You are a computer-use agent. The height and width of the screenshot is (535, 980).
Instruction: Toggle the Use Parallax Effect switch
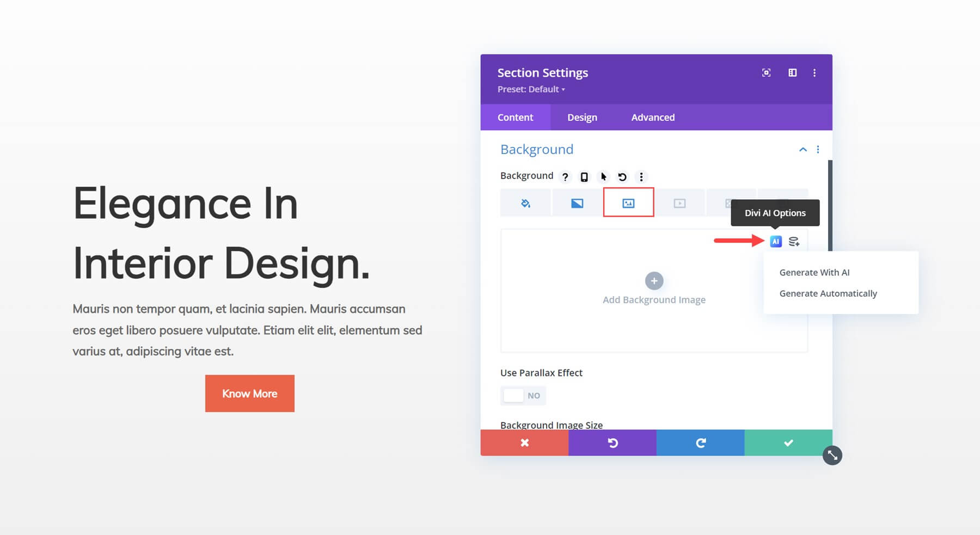click(x=523, y=396)
